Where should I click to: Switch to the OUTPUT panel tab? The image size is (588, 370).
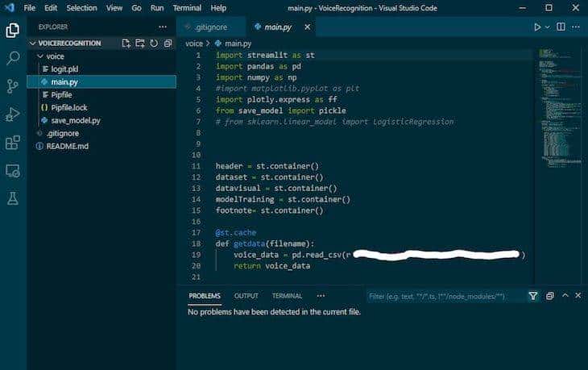pyautogui.click(x=246, y=296)
